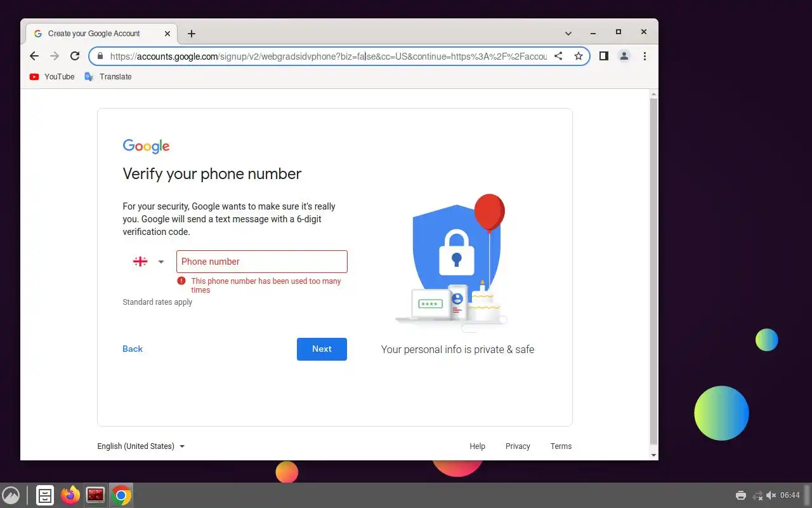The height and width of the screenshot is (508, 812).
Task: Go back using the browser back arrow
Action: point(34,56)
